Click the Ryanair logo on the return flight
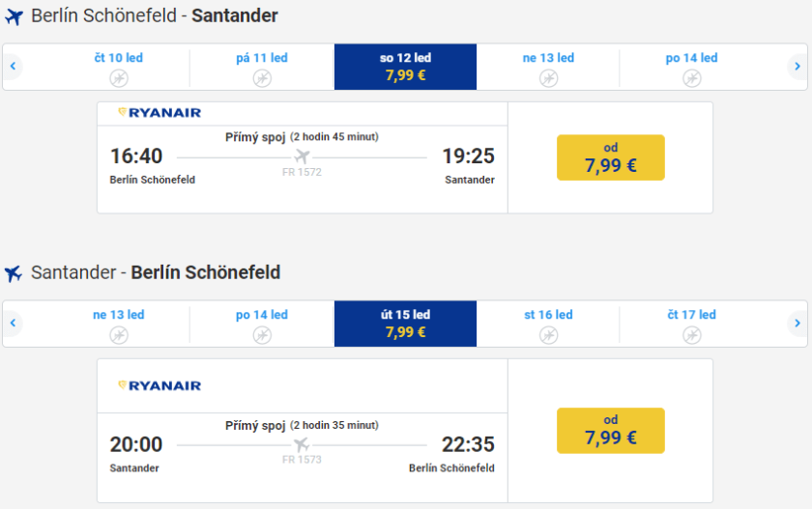The image size is (812, 509). (x=159, y=385)
